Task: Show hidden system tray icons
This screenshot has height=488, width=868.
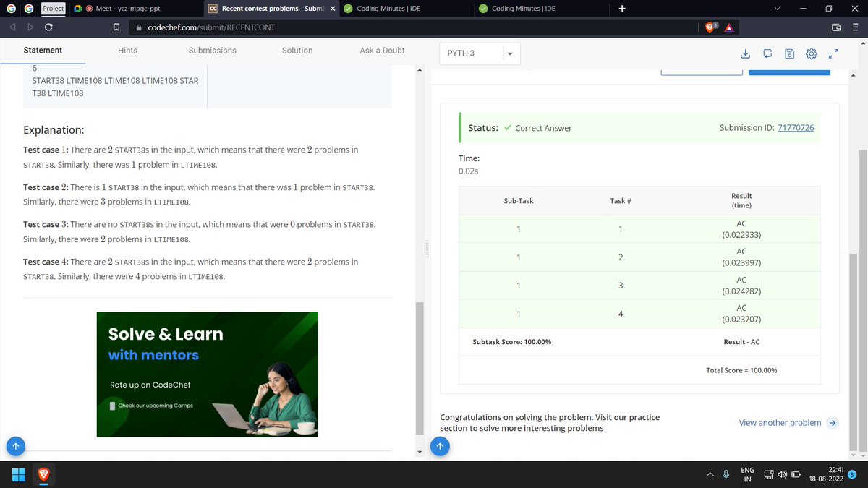Action: (710, 475)
